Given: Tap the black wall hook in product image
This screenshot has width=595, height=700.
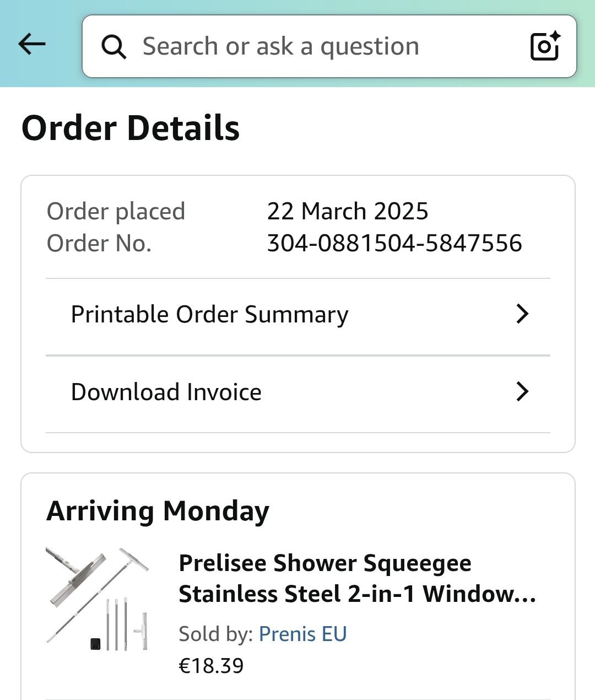Looking at the screenshot, I should 96,643.
